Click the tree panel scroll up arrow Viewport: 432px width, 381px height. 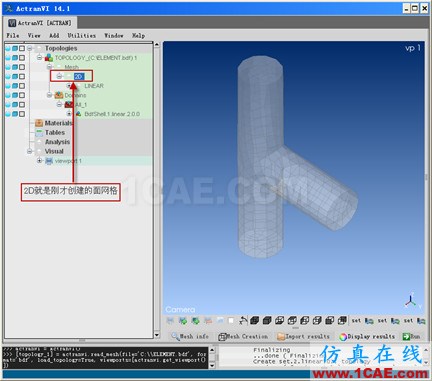(157, 45)
